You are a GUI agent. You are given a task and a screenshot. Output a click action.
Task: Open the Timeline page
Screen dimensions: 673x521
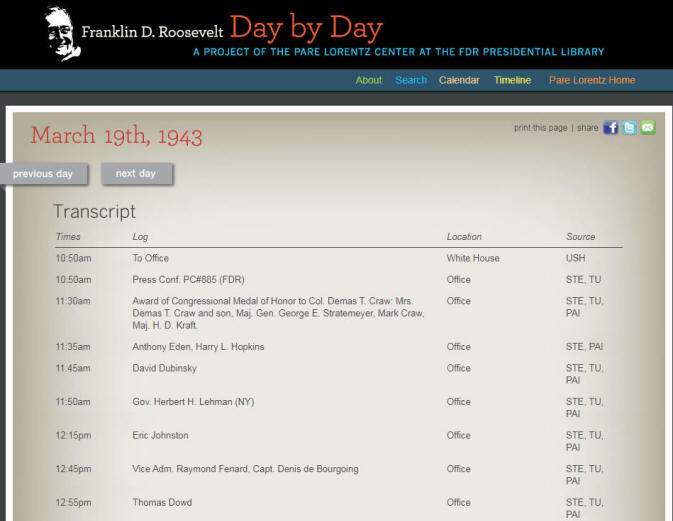512,80
